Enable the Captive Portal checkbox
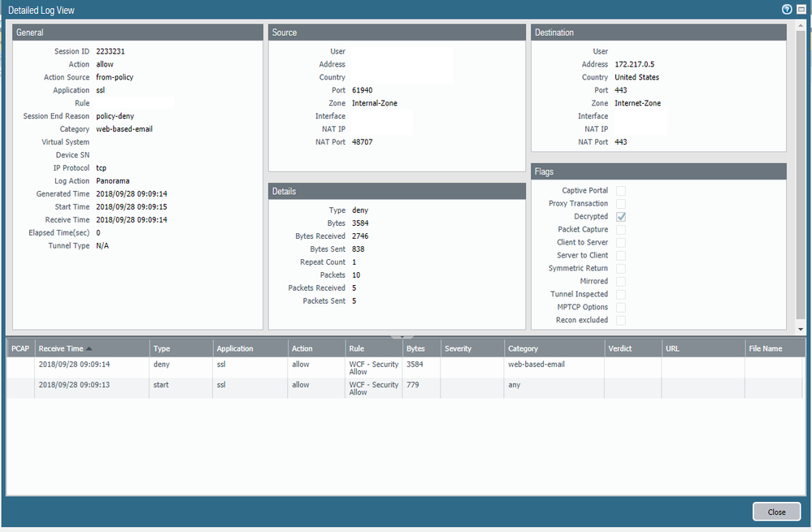This screenshot has width=812, height=532. (x=621, y=191)
